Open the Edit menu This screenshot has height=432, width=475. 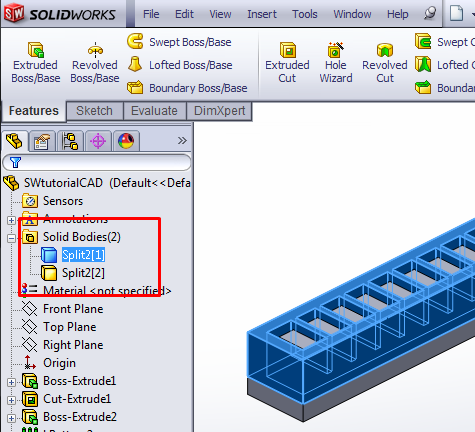tap(184, 14)
